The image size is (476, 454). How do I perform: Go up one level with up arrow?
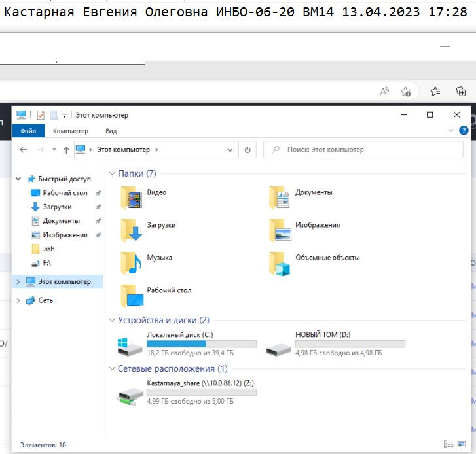(66, 150)
